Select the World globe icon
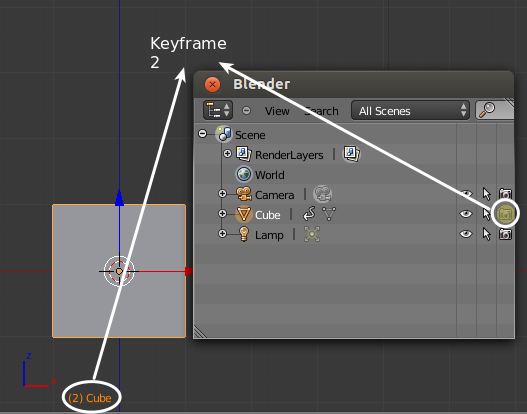This screenshot has height=414, width=527. [x=243, y=174]
